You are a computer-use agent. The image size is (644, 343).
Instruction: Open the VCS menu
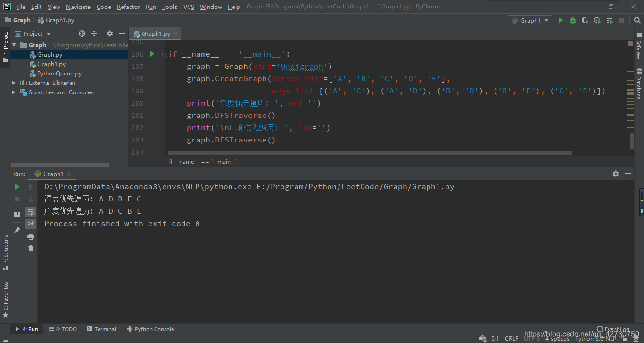(x=189, y=7)
